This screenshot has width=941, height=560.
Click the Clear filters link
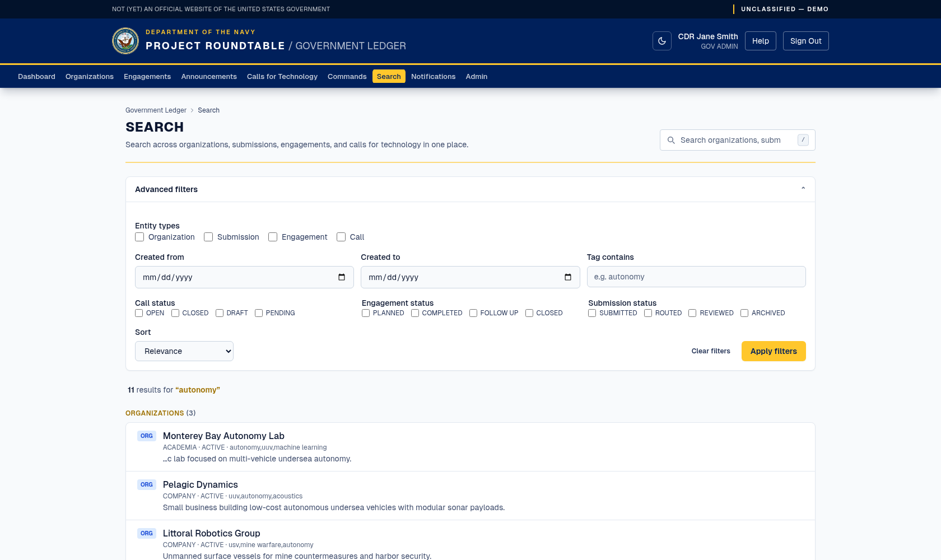coord(711,351)
